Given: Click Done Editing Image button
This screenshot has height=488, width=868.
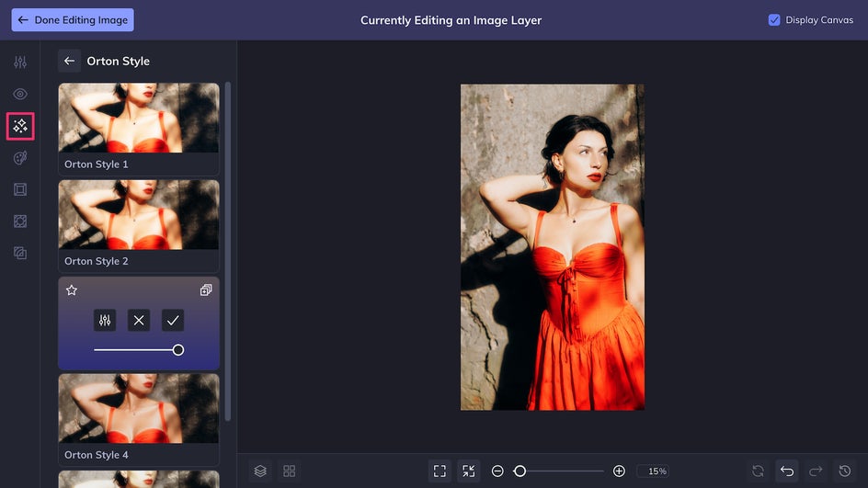Looking at the screenshot, I should pyautogui.click(x=73, y=20).
